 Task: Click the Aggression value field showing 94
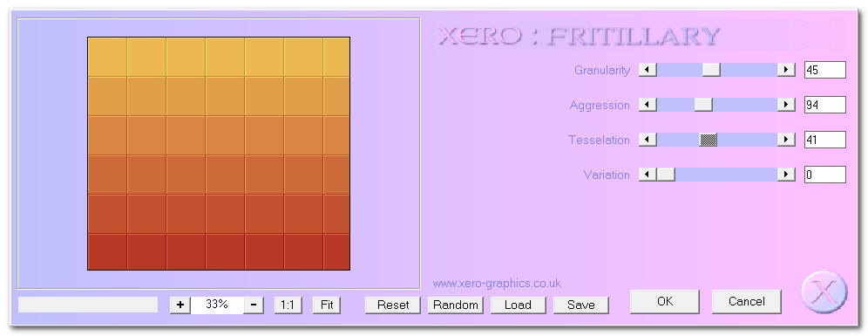click(824, 105)
